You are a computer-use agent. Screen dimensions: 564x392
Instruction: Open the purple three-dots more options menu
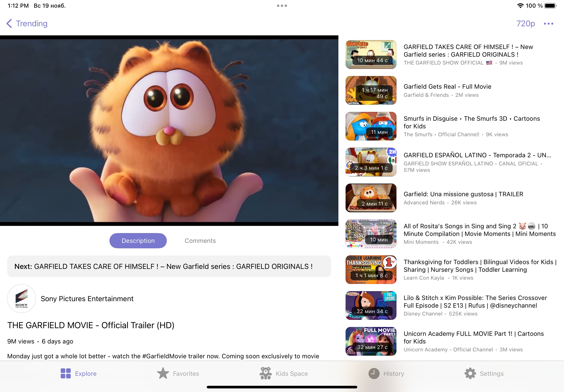click(x=548, y=24)
